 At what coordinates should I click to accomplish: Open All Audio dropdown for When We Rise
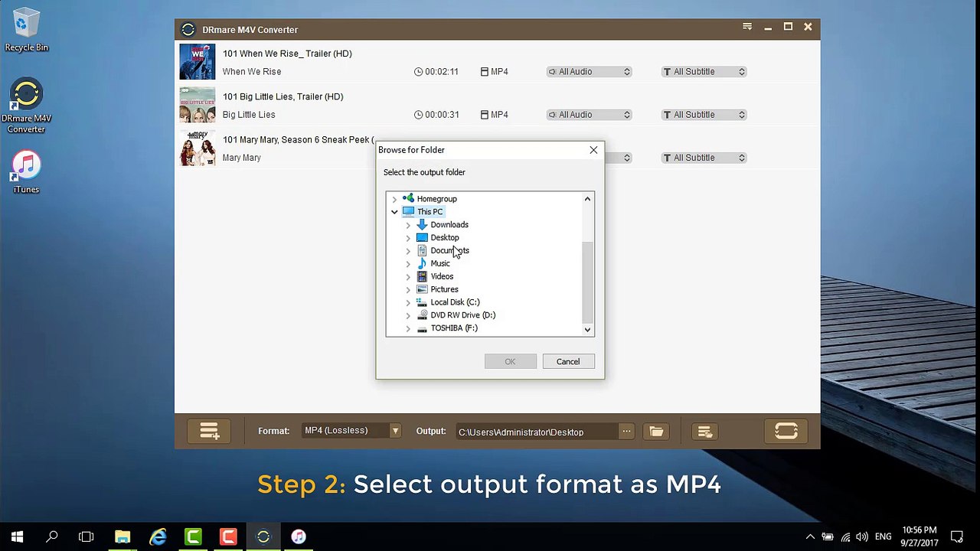[589, 72]
